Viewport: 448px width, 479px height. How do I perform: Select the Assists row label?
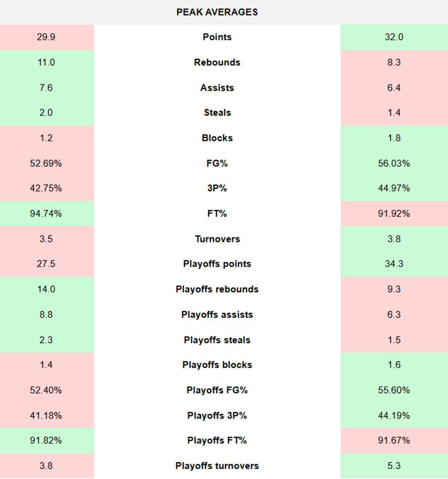coord(217,88)
